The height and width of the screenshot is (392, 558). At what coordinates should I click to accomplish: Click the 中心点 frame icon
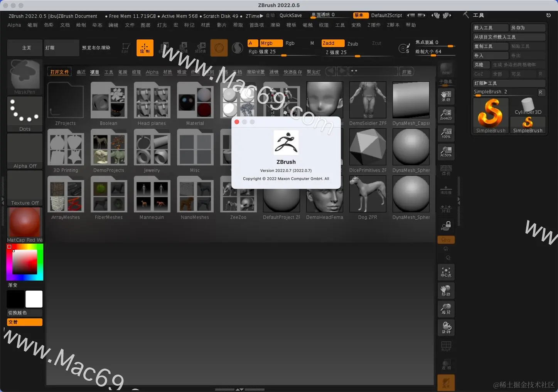pos(446,272)
